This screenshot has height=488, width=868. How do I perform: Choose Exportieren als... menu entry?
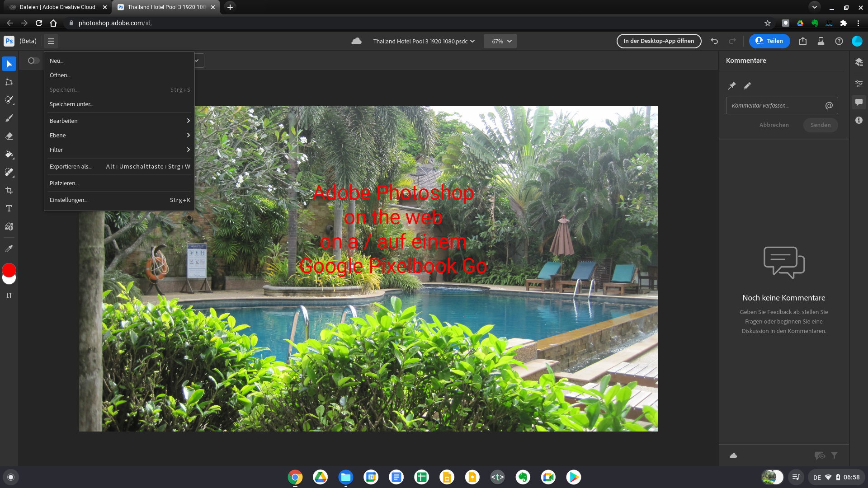(119, 166)
